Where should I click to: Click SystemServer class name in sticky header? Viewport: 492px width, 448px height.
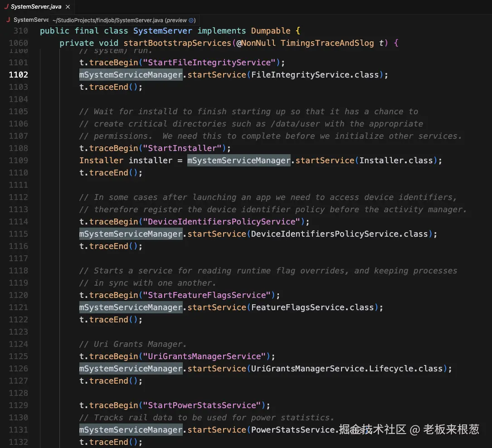point(162,31)
